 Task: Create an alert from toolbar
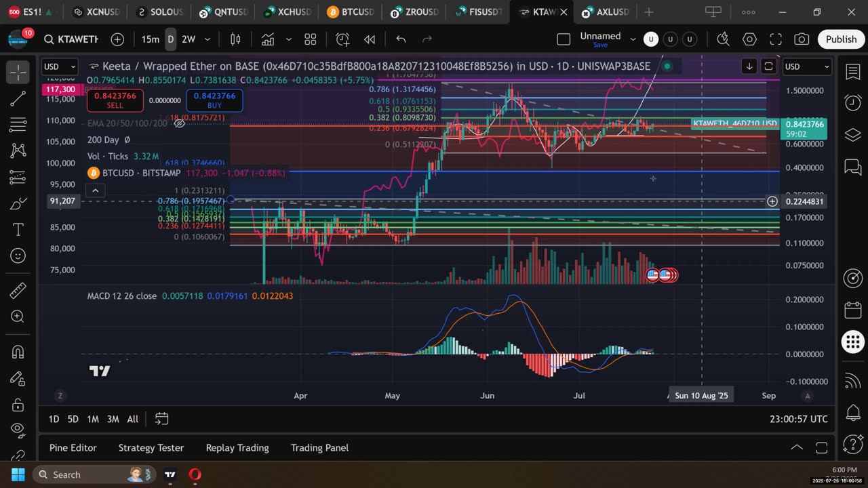pos(342,39)
